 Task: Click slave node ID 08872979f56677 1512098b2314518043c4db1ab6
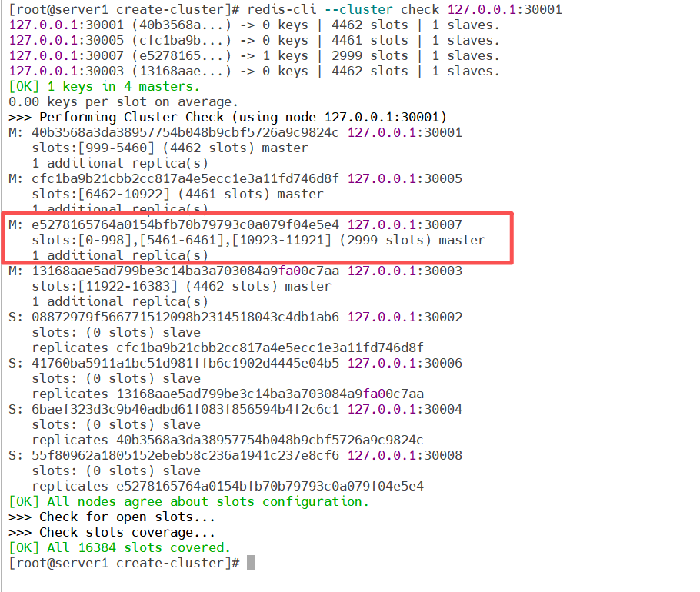tap(185, 318)
